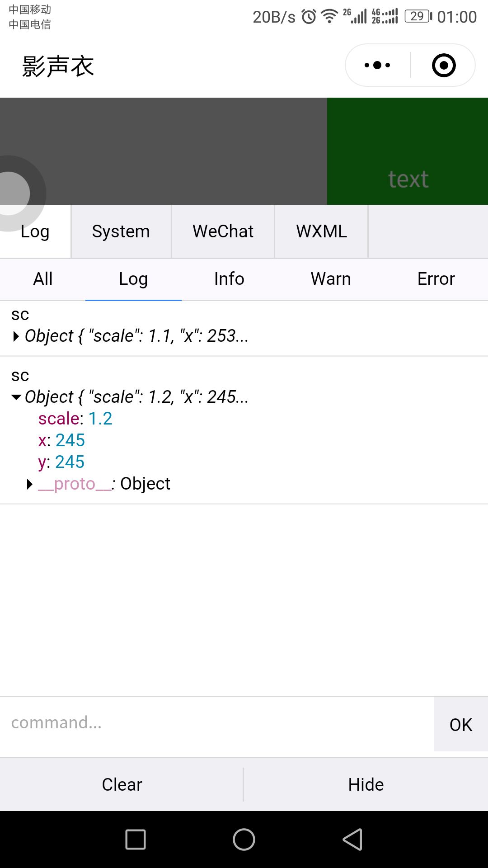
Task: Tap the mini program close target icon
Action: [x=444, y=65]
